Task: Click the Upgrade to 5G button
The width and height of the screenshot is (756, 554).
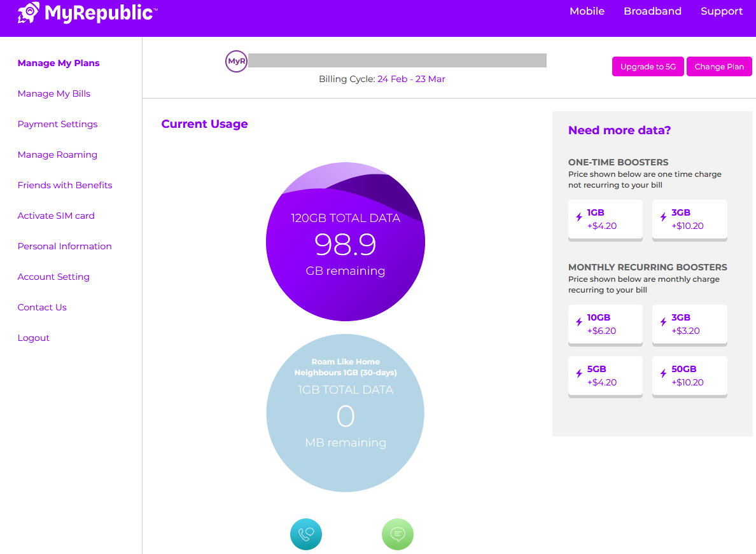Action: click(x=648, y=67)
